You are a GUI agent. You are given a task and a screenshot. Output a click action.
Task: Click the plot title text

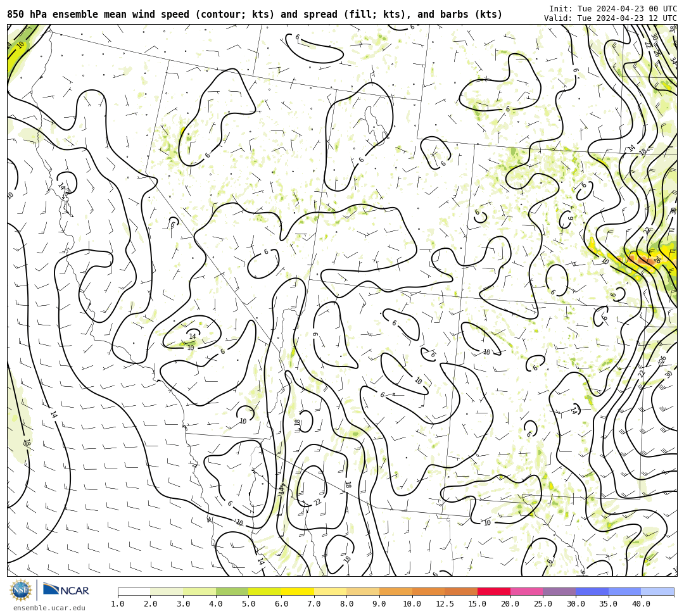click(x=255, y=15)
